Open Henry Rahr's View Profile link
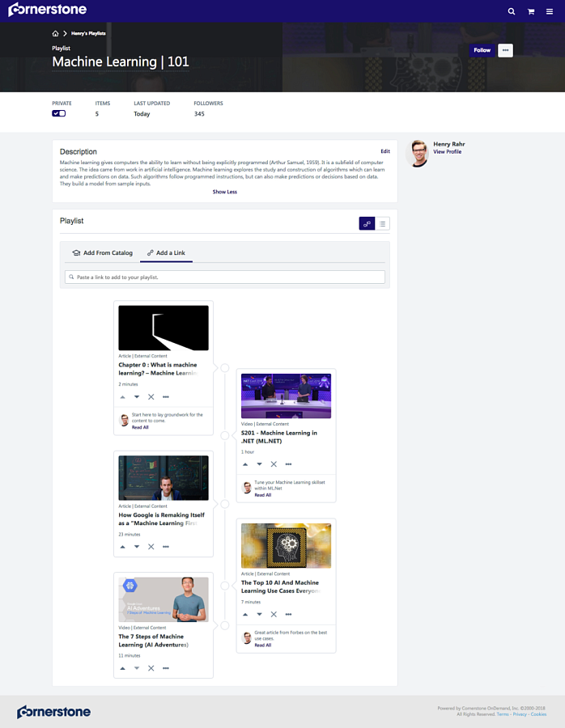Image resolution: width=565 pixels, height=728 pixels. (448, 152)
